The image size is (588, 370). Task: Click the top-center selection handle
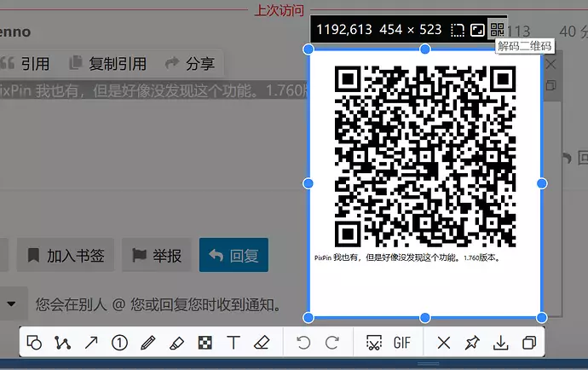[x=425, y=49]
